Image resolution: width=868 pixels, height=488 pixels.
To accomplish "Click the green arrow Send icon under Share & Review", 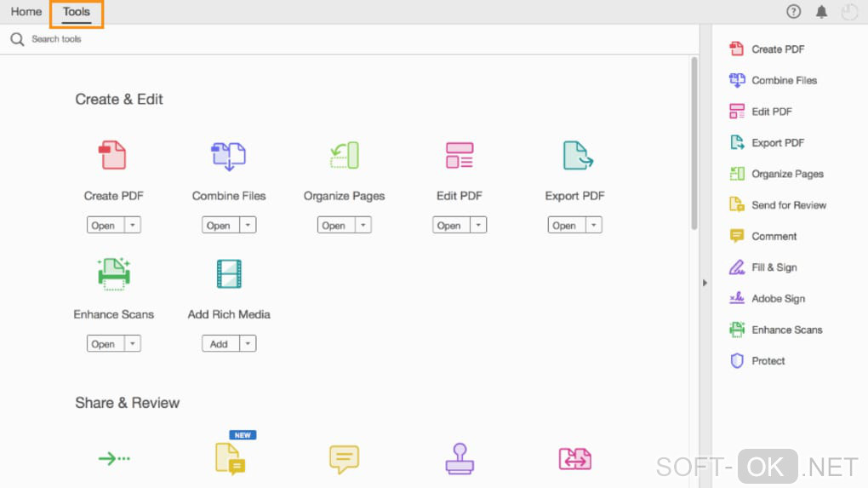I will [x=114, y=458].
